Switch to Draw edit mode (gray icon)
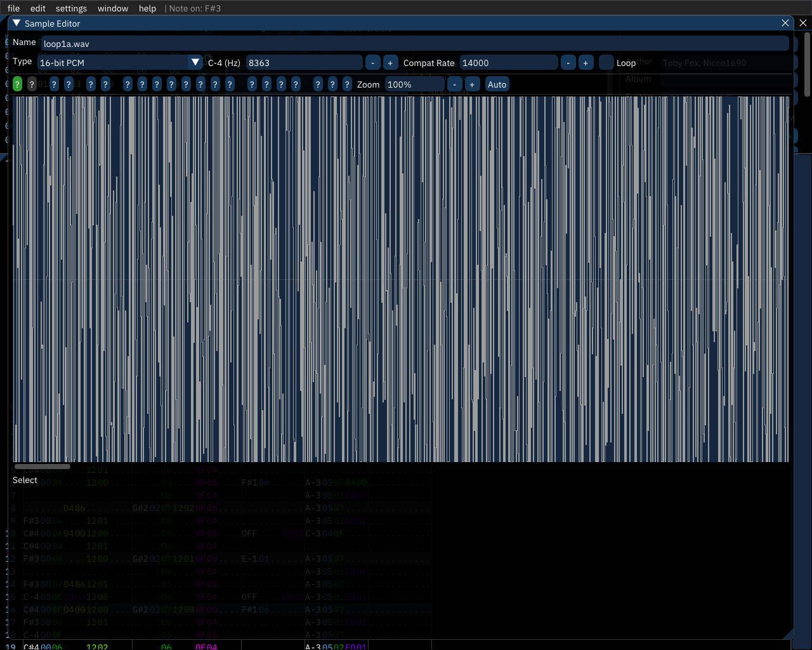This screenshot has width=812, height=650. point(32,84)
